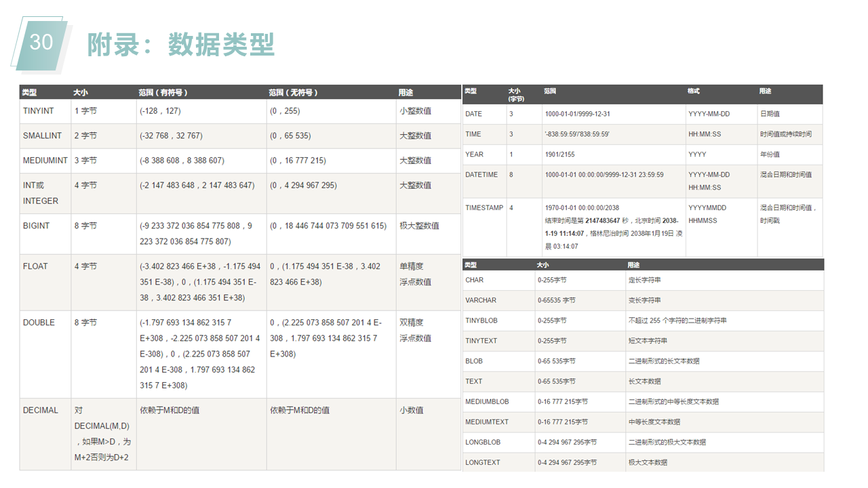
Task: Click the usage text 定长字符串
Action: tap(644, 280)
